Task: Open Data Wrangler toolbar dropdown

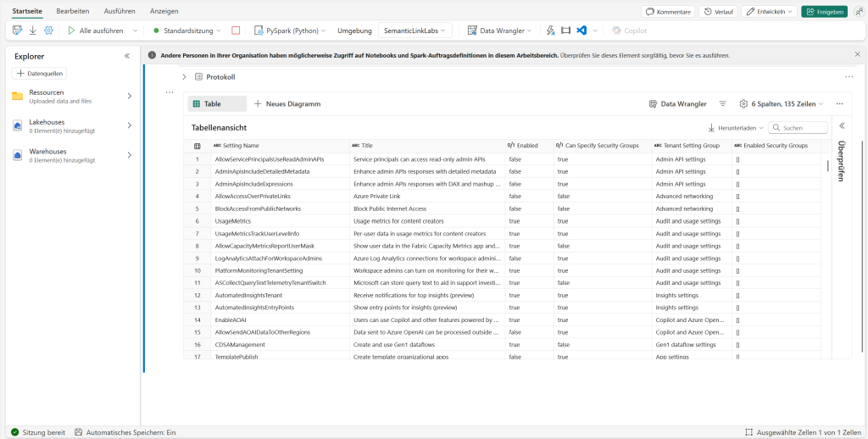Action: click(500, 31)
